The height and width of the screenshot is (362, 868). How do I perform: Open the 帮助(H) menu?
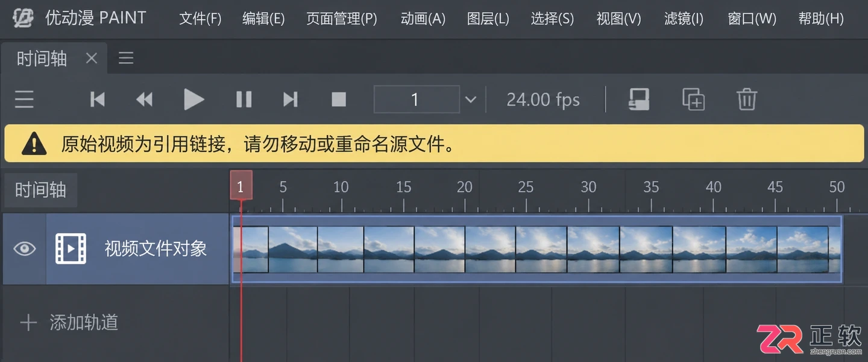(x=821, y=19)
